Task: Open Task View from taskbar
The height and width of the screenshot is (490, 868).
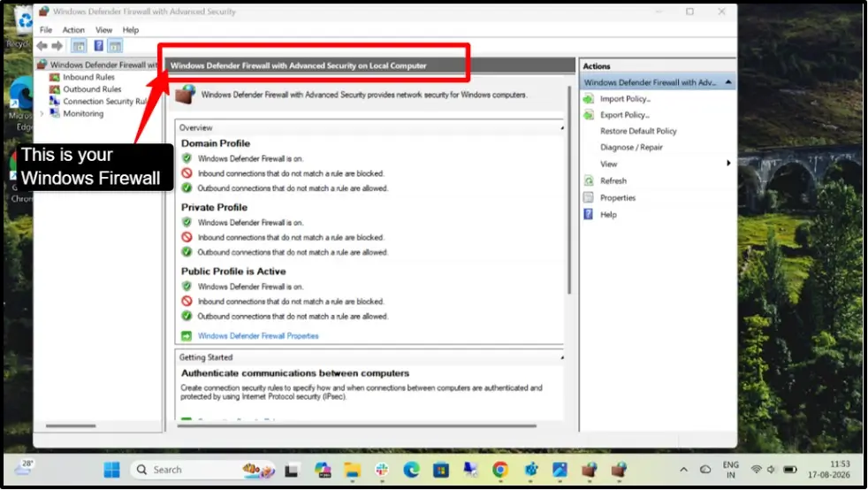Action: pos(292,470)
